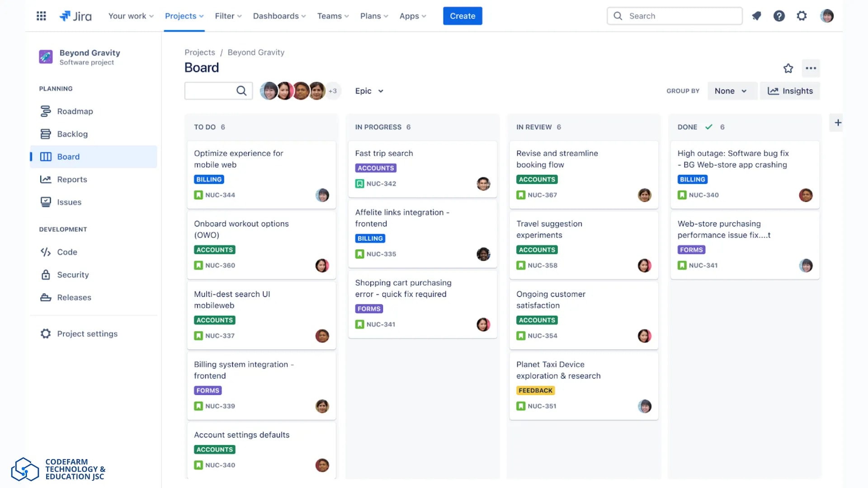Select the Releases icon in the sidebar

pos(46,297)
